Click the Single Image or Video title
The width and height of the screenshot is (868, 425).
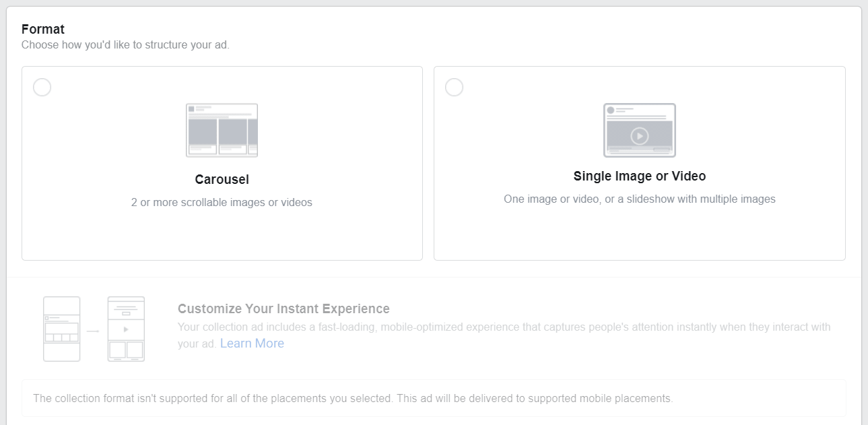(x=639, y=176)
